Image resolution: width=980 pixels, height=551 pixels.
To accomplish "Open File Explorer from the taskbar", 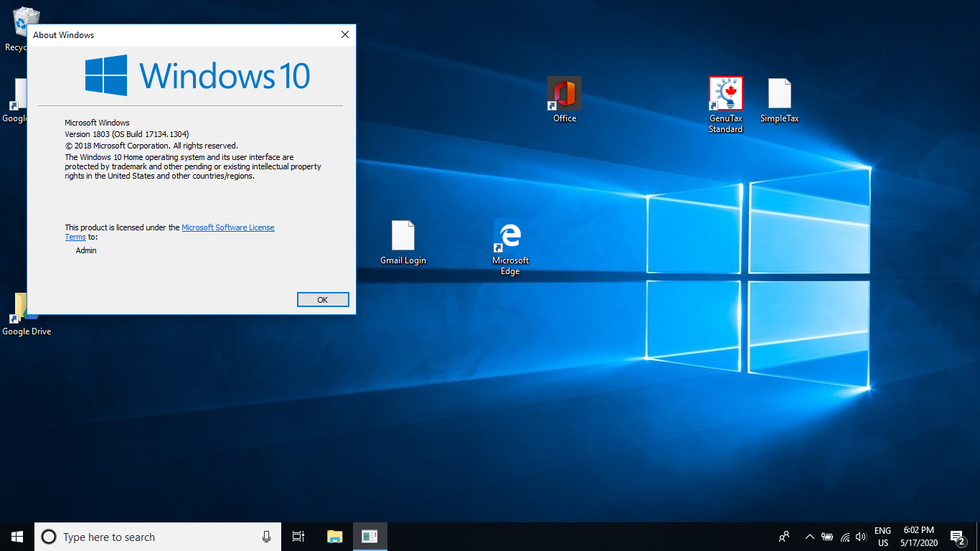I will 335,537.
